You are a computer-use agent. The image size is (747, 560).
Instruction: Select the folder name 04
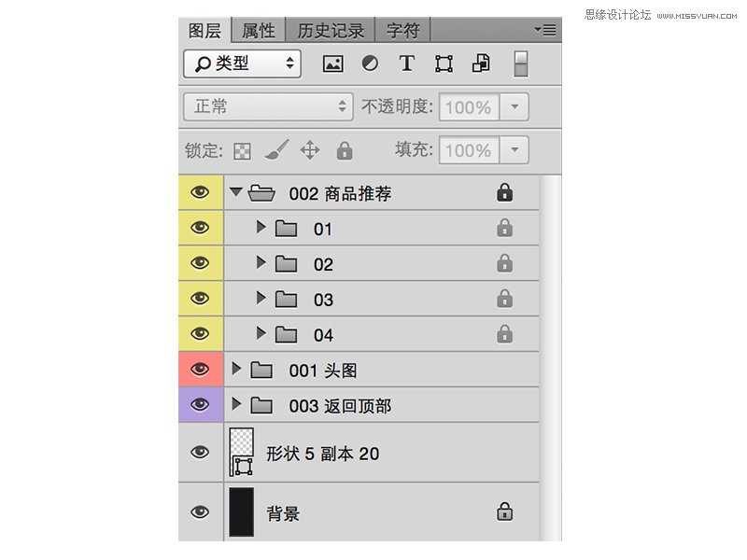323,335
